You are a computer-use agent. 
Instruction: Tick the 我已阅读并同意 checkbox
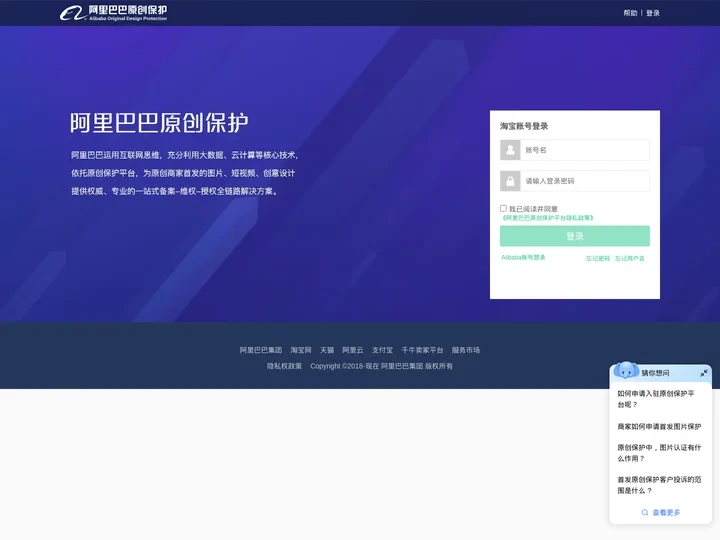(503, 208)
